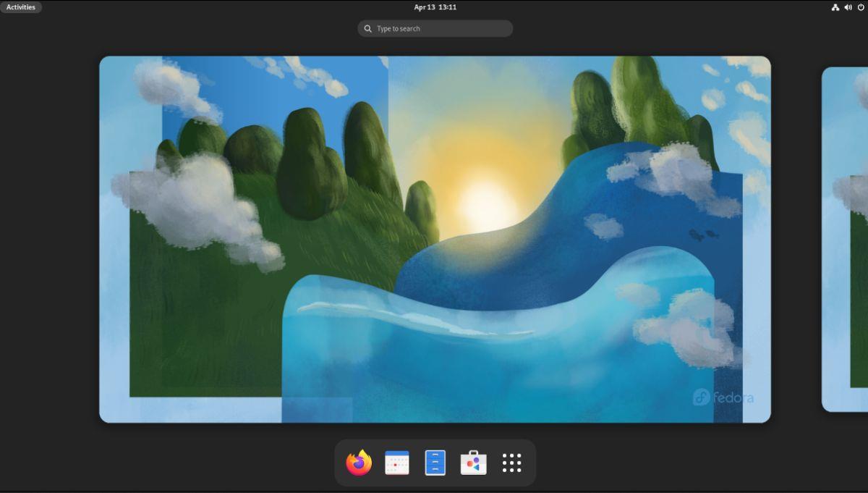The image size is (868, 493).
Task: Click the current workspace to exit overview
Action: coord(434,239)
